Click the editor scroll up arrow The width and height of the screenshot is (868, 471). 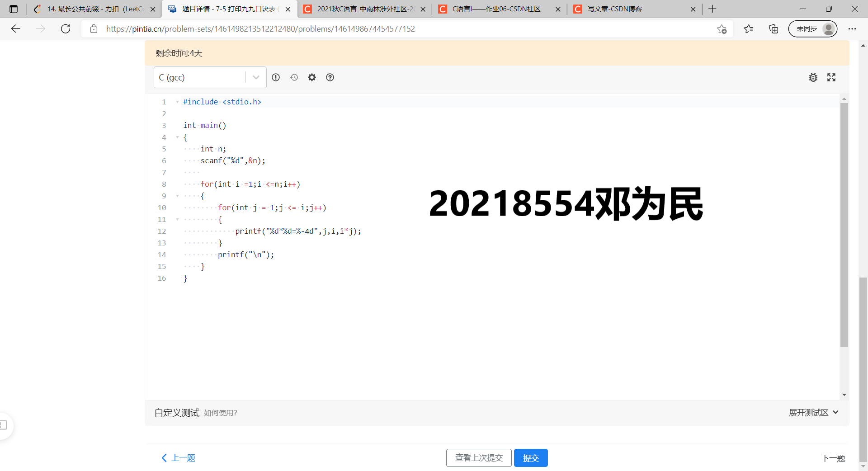point(844,99)
